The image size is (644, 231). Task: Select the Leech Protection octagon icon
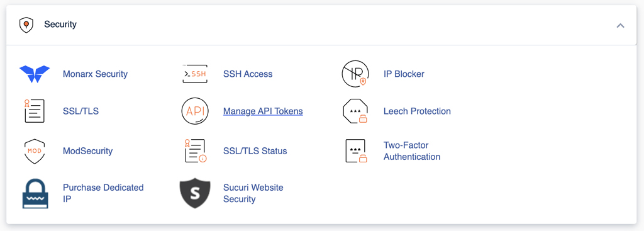[355, 111]
